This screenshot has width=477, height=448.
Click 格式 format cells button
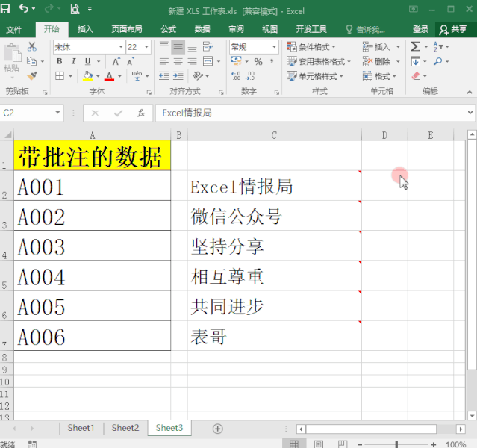[x=379, y=76]
